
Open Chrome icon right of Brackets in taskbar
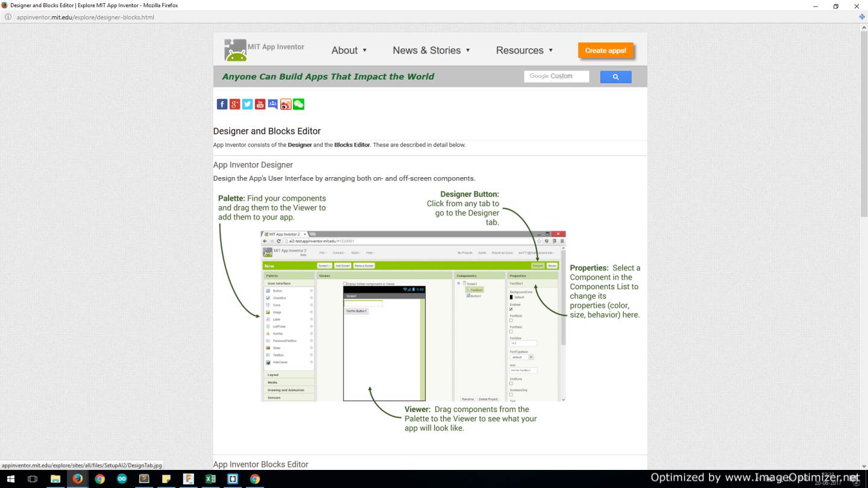coord(255,479)
